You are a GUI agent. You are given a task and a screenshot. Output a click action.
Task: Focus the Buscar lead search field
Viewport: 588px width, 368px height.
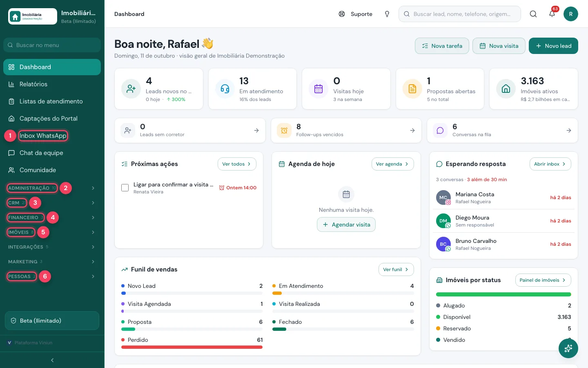[460, 14]
